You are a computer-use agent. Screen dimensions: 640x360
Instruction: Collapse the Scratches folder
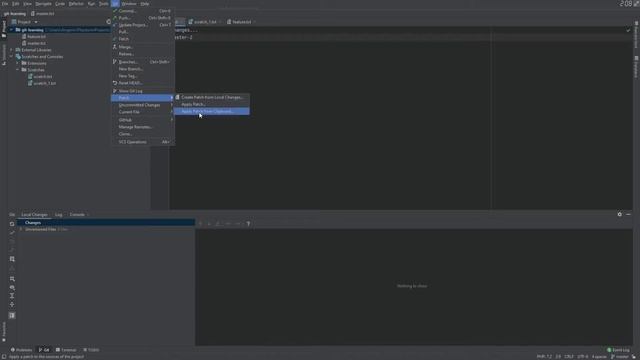point(18,70)
